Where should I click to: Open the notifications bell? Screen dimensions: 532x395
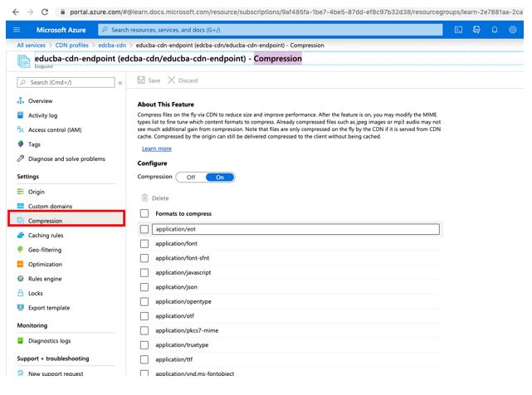[495, 30]
